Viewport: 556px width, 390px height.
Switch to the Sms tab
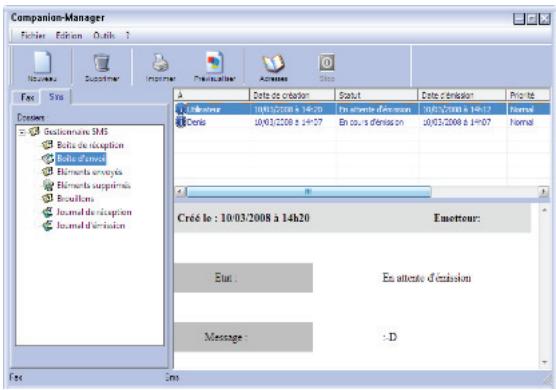tap(56, 96)
